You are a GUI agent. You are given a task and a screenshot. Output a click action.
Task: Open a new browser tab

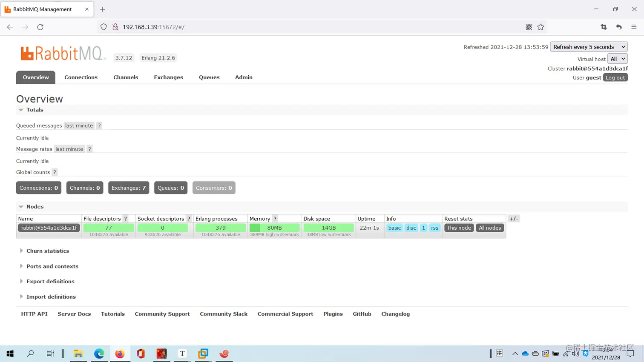coord(102,9)
